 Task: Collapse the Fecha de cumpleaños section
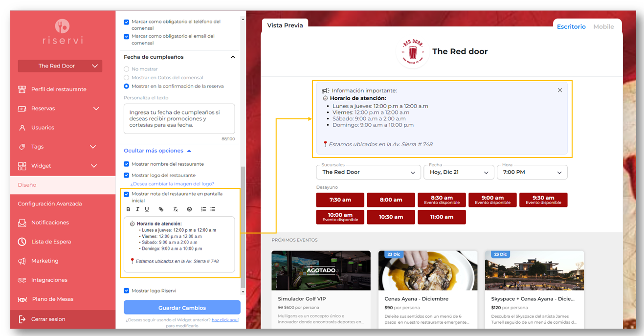click(x=233, y=57)
